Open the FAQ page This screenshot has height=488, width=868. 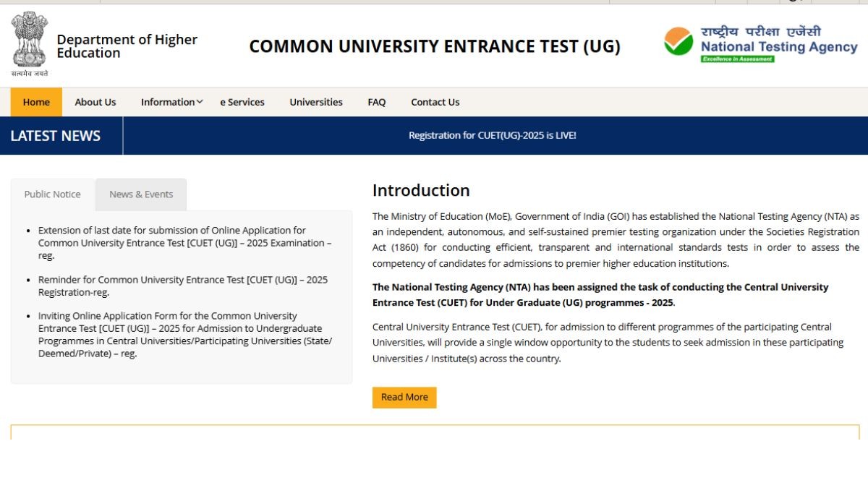(376, 102)
